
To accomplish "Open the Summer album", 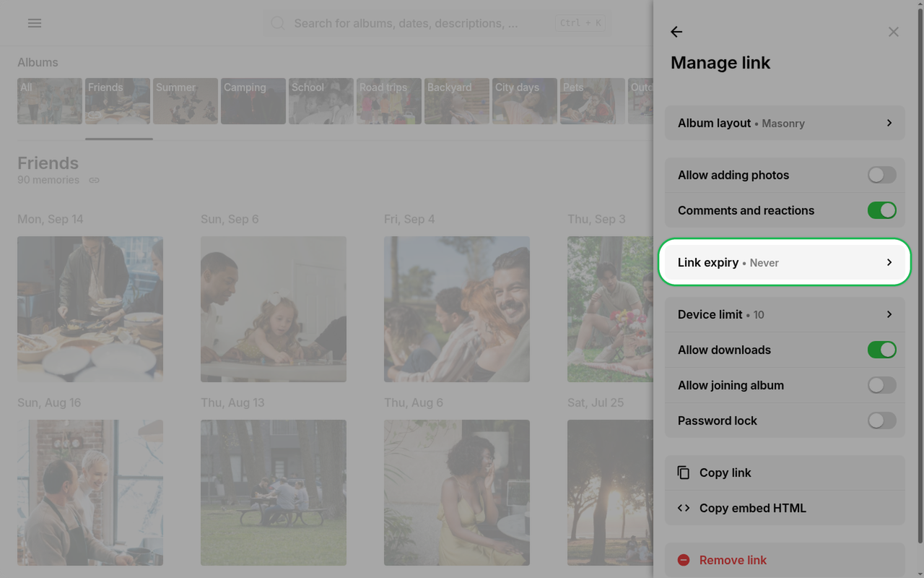I will tap(186, 101).
